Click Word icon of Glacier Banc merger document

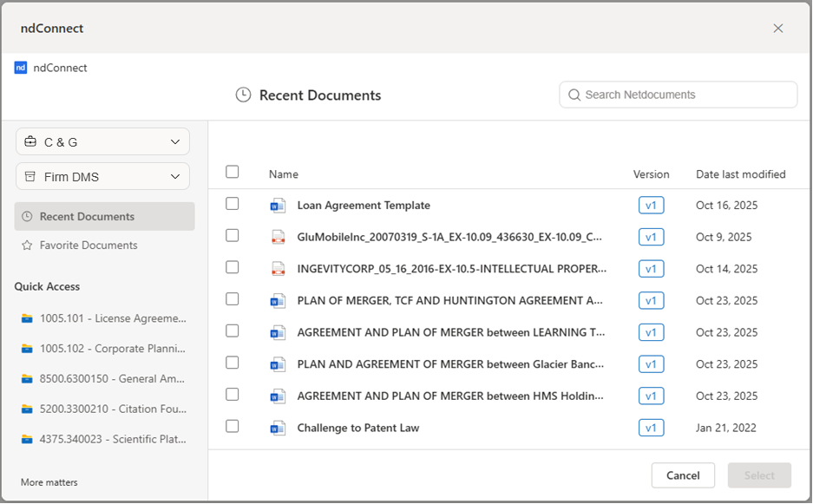[278, 364]
